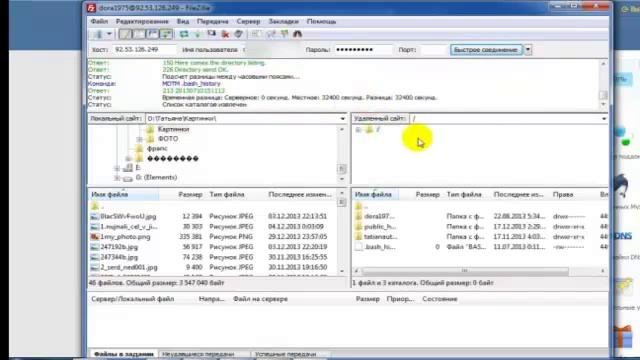The image size is (640, 360).
Task: Open the Сервер menu
Action: [248, 21]
